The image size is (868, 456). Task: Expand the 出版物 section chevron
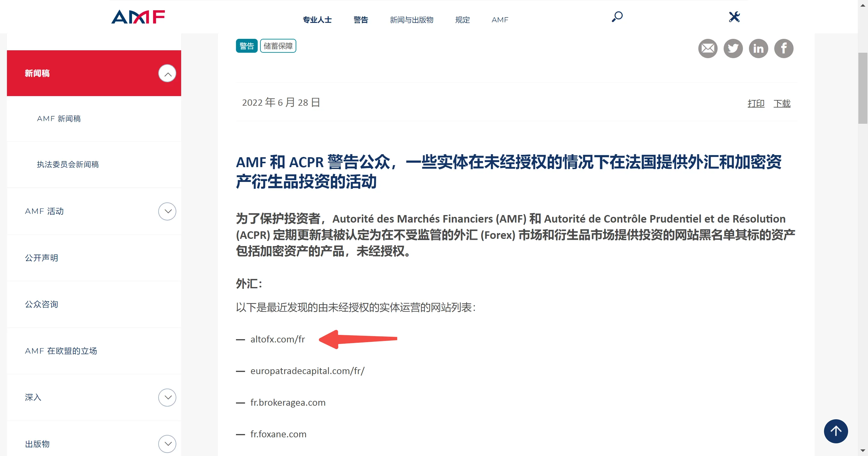tap(168, 444)
